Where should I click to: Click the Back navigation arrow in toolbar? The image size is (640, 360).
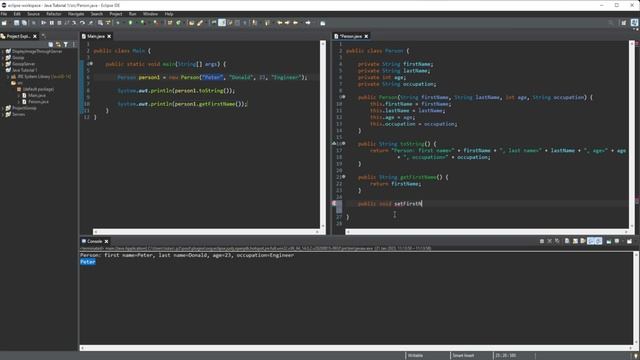(x=295, y=23)
